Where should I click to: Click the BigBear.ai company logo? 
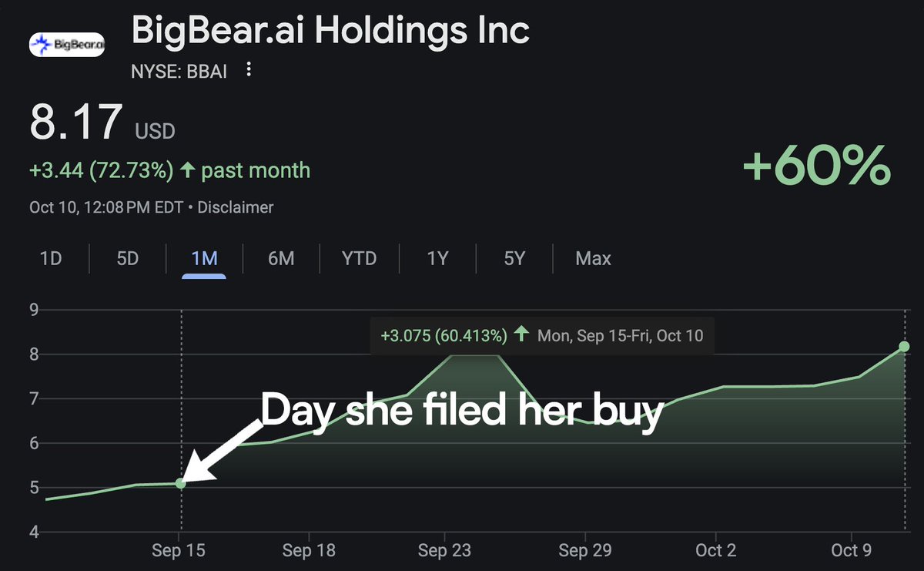[67, 45]
